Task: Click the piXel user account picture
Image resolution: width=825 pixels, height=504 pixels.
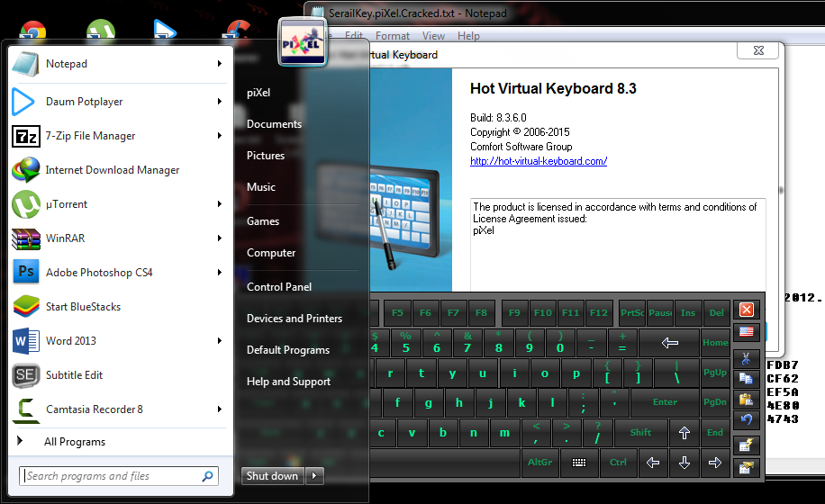Action: (303, 41)
